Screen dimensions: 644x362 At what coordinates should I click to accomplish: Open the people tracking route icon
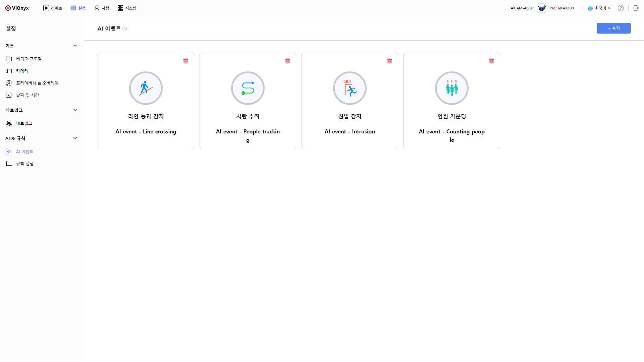(x=248, y=88)
